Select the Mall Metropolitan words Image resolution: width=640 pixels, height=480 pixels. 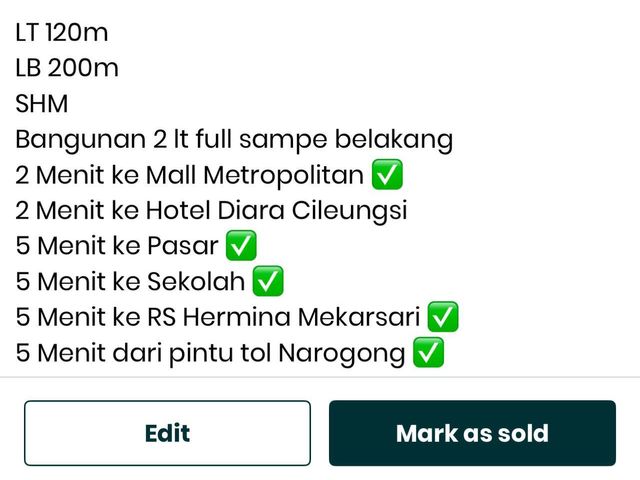pos(255,175)
